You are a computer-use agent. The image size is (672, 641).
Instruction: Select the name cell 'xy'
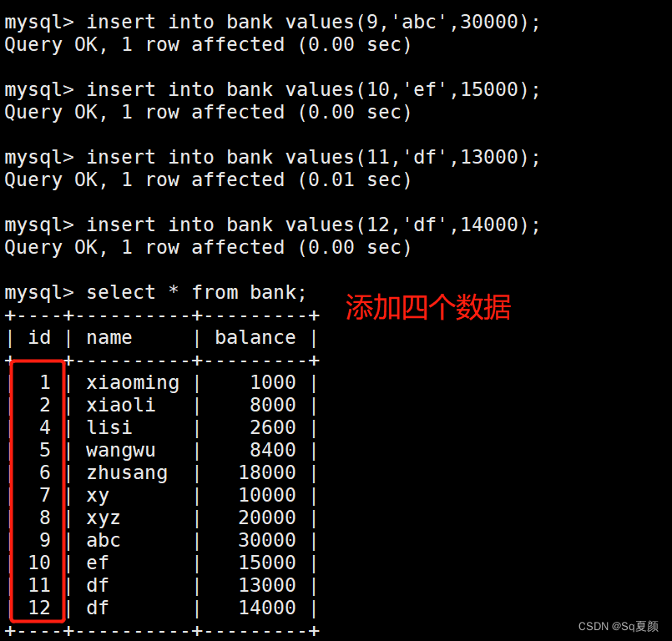pos(98,495)
